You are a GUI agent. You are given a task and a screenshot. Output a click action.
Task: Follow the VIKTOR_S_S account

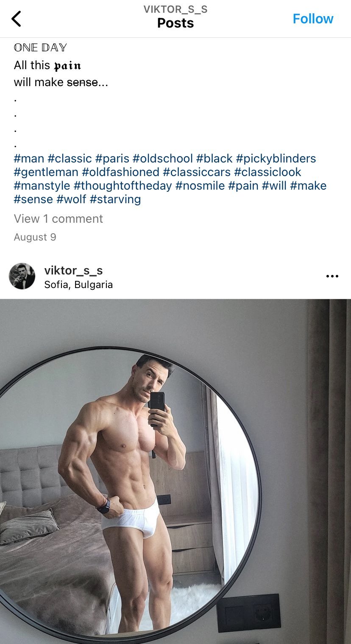coord(313,19)
